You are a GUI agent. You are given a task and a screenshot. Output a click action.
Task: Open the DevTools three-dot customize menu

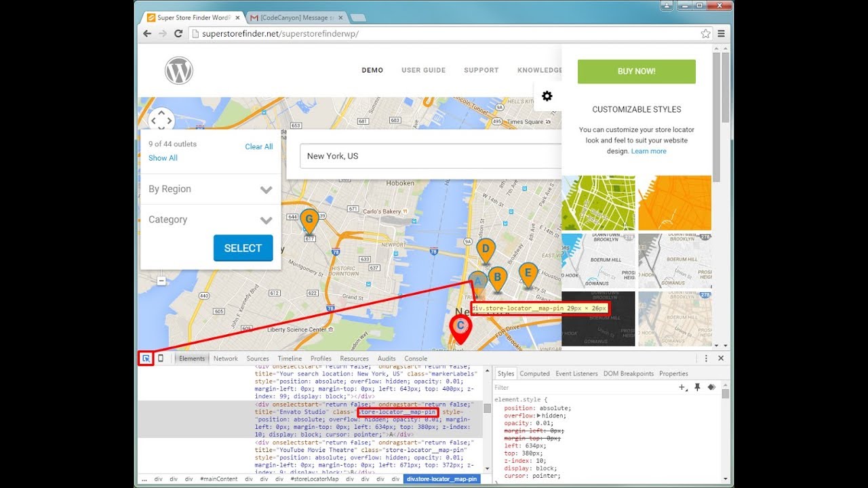point(706,359)
